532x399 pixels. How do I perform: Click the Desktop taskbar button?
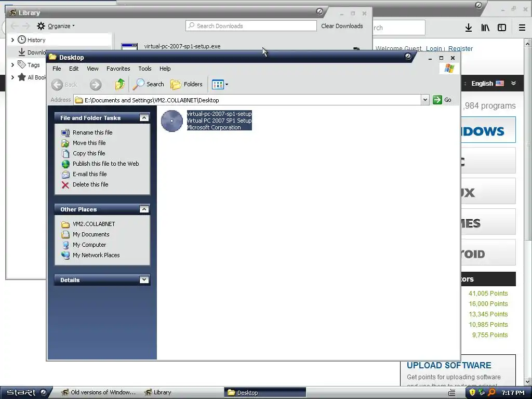tap(264, 393)
